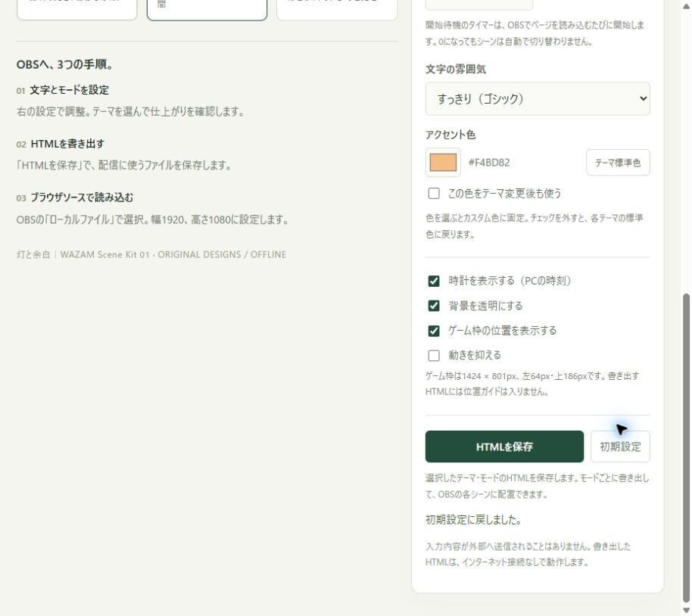Uncheck 時計を表示する（PCの時刻）
Screen dimensions: 692x616
434,281
